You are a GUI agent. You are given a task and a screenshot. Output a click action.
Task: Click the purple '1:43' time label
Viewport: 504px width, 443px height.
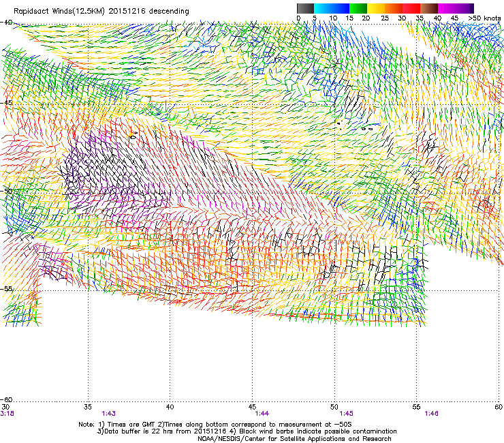point(109,414)
